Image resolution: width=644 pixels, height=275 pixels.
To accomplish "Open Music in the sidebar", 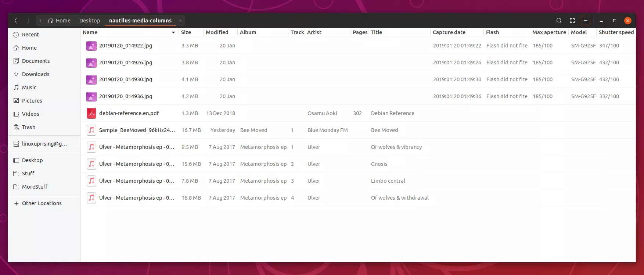I will click(44, 87).
